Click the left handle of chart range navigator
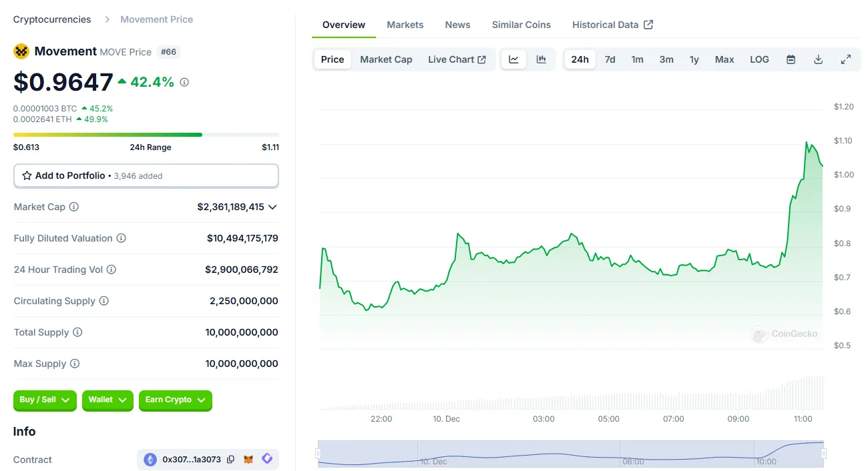Image resolution: width=868 pixels, height=471 pixels. (x=318, y=454)
